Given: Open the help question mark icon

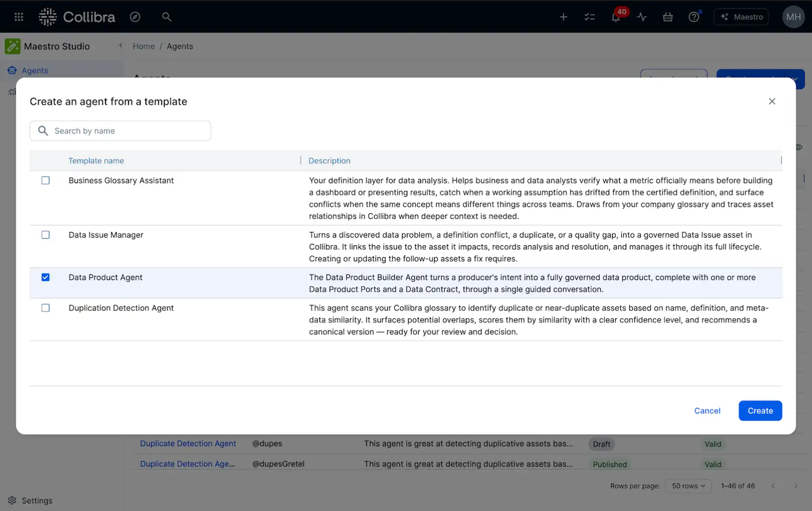Looking at the screenshot, I should 694,17.
